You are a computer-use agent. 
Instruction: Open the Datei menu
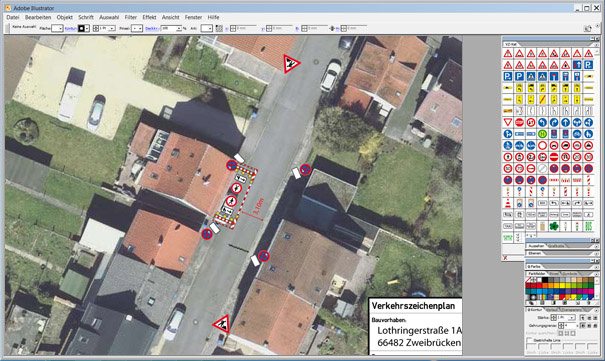click(12, 17)
